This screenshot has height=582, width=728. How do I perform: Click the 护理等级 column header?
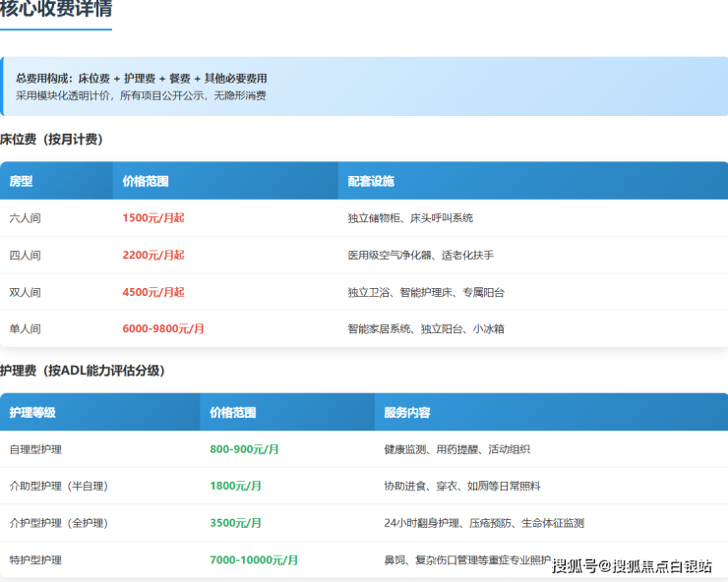coord(32,413)
